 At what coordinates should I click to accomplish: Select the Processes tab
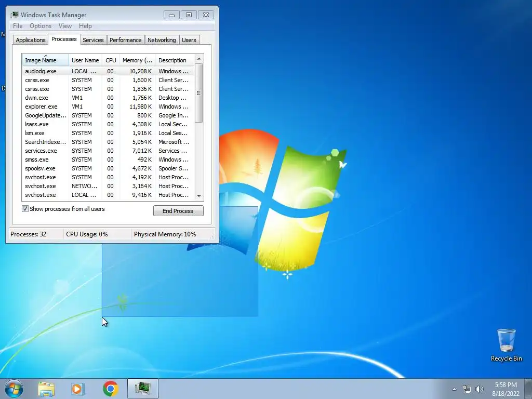pos(64,39)
